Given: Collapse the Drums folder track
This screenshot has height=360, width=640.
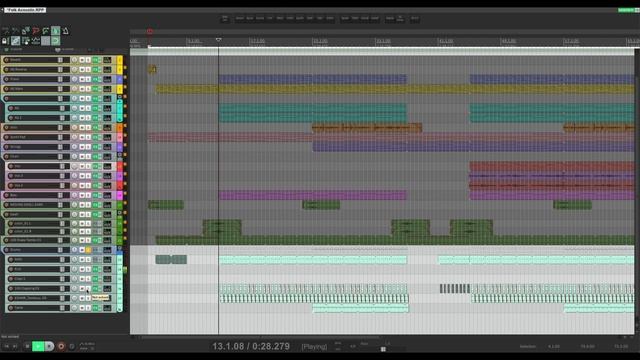Looking at the screenshot, I should click(120, 248).
